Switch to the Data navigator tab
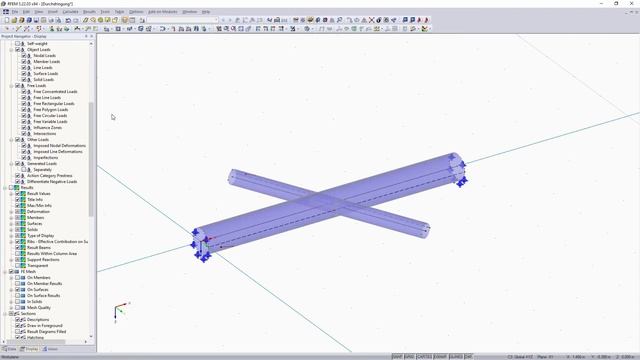Viewport: 640px width, 360px height. [9, 349]
